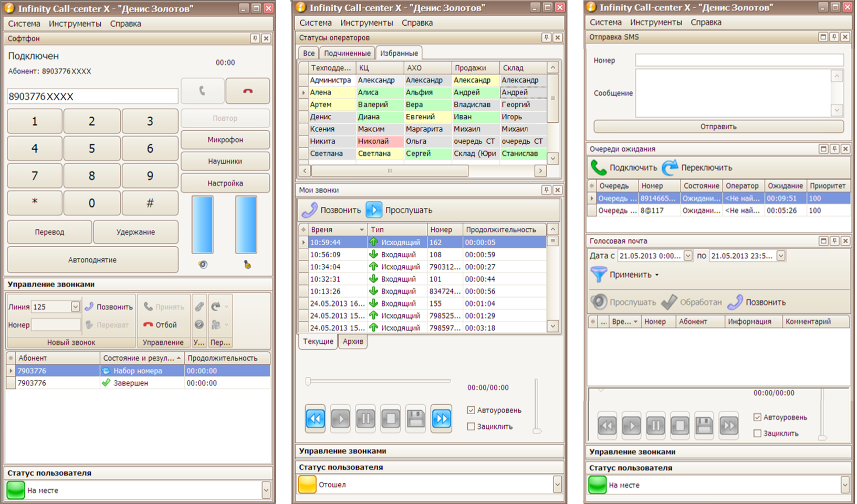This screenshot has height=504, width=857.
Task: Click the Применить filter funnel icon
Action: click(598, 275)
